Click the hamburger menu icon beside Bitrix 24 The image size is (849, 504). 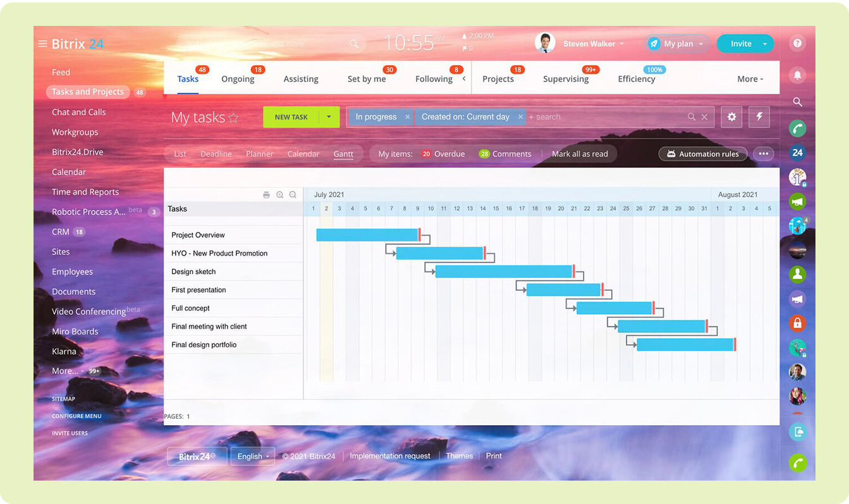point(42,44)
